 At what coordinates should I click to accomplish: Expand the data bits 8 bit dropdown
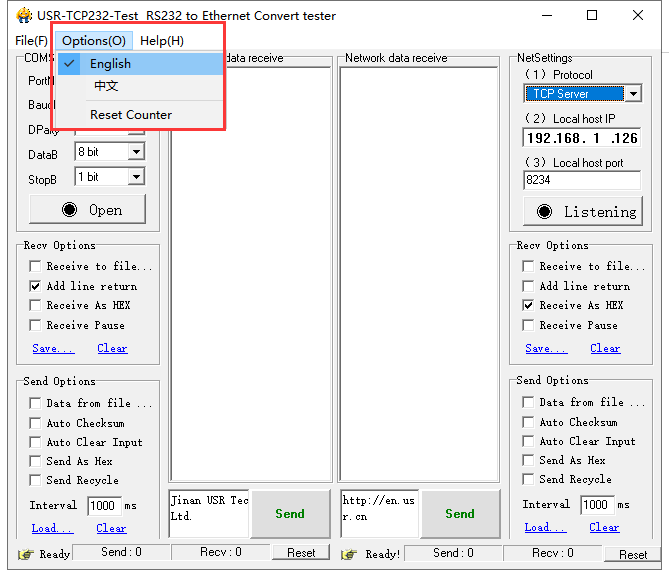[136, 152]
